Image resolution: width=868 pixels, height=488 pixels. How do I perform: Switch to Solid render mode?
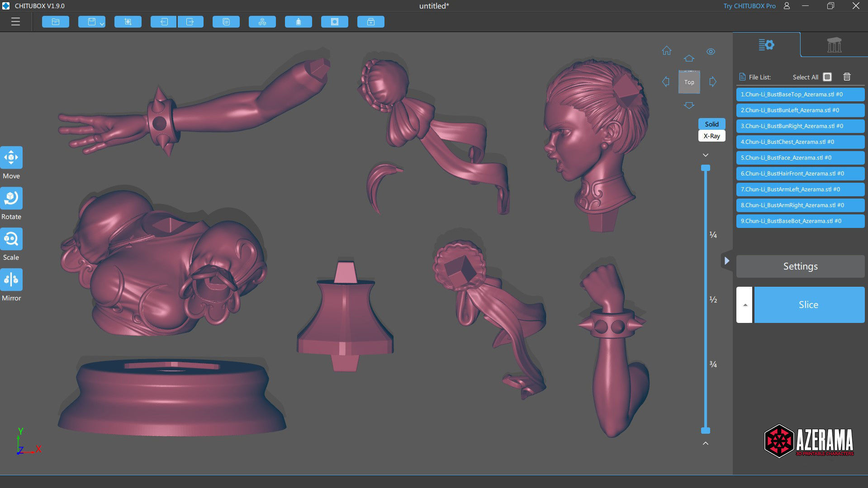(711, 124)
